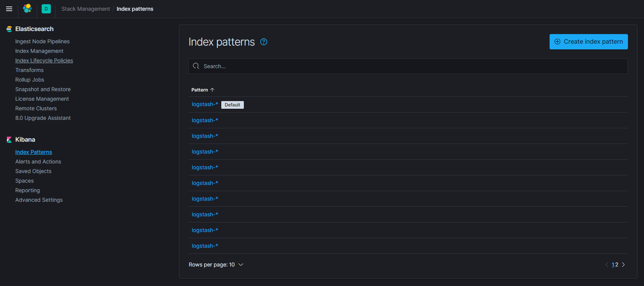Select Index Patterns in Kibana section
644x286 pixels.
(x=34, y=152)
